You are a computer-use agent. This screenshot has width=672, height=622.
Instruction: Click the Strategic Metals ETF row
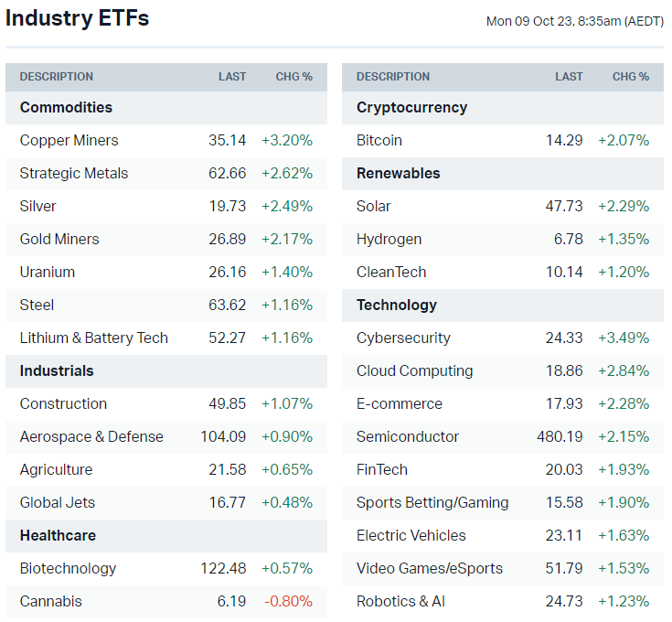click(x=74, y=173)
